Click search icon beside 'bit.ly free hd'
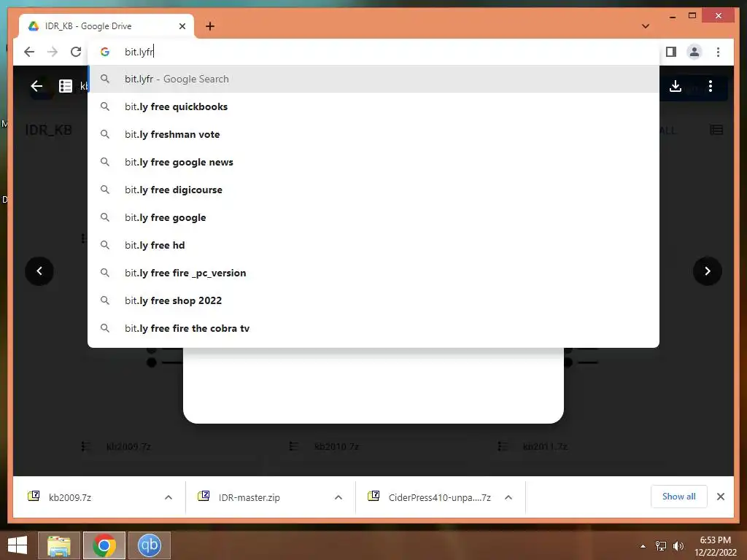The width and height of the screenshot is (747, 560). (105, 245)
